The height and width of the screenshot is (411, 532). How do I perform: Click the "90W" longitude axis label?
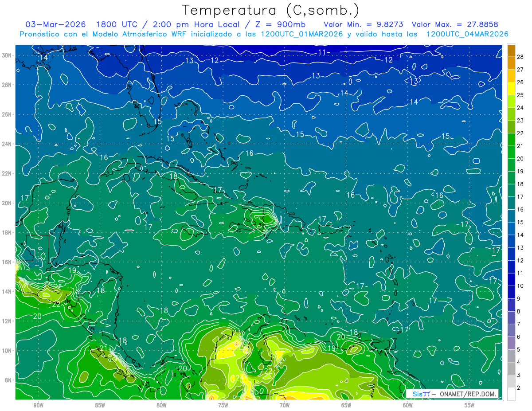click(38, 405)
